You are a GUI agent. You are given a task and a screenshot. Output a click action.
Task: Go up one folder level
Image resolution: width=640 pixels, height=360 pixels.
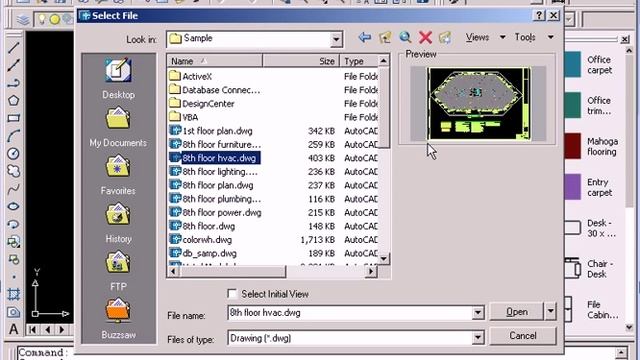(x=385, y=38)
